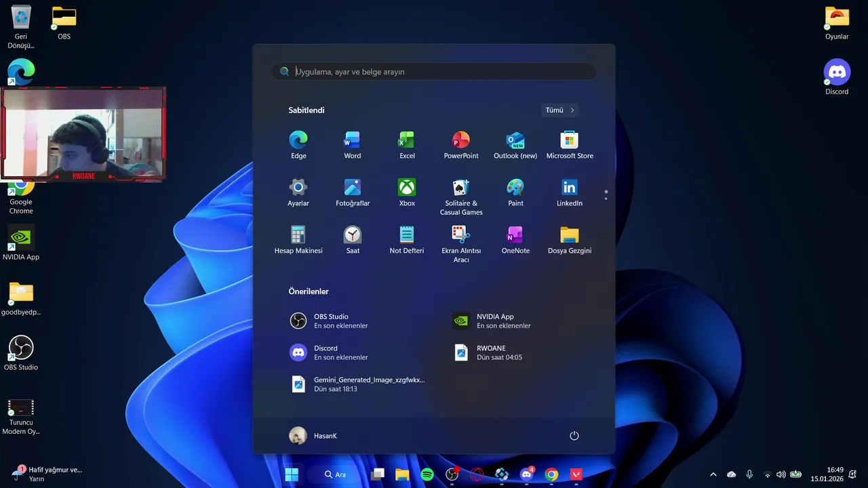Screen dimensions: 868x488
Task: Open Ekran Alıntısı Aracı
Action: tap(461, 245)
